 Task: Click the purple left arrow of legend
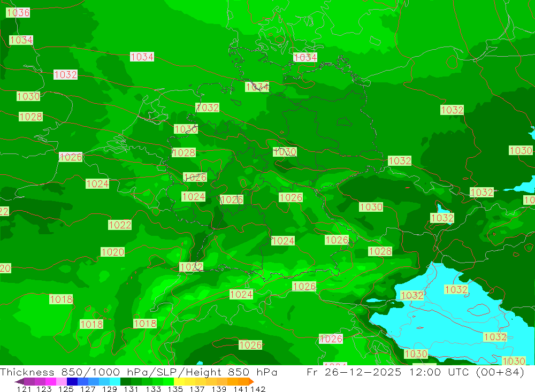point(19,381)
